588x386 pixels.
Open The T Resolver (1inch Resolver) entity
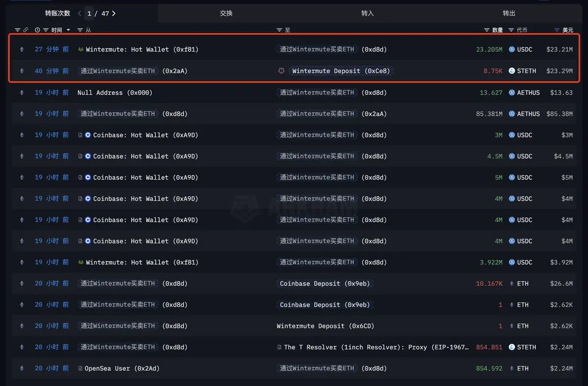pos(376,347)
